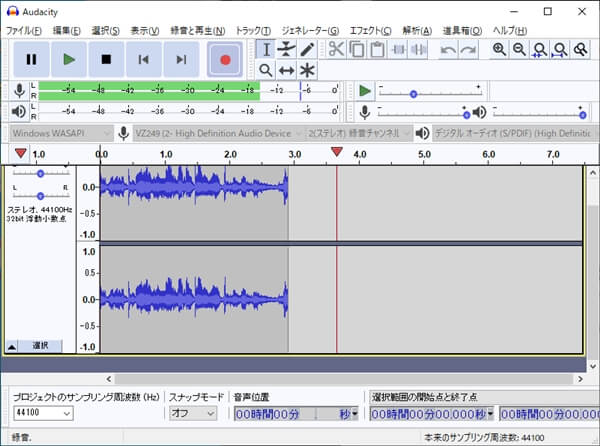
Task: Open the Tracks menu (トラック)
Action: tap(253, 31)
